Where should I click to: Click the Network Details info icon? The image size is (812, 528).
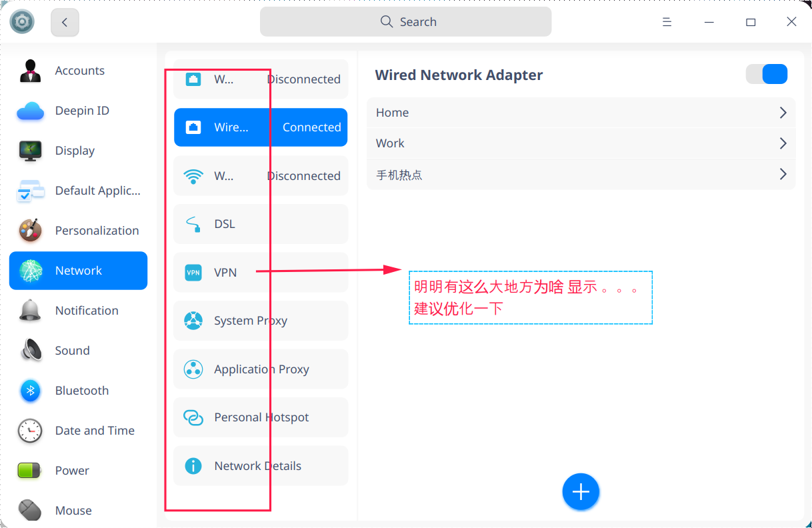tap(193, 466)
